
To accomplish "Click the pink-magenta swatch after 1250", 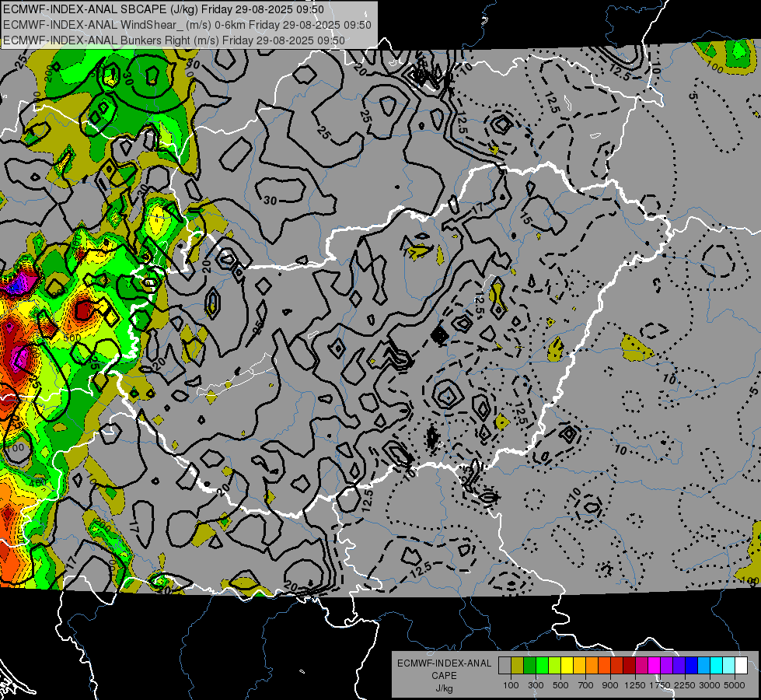I will (x=641, y=666).
